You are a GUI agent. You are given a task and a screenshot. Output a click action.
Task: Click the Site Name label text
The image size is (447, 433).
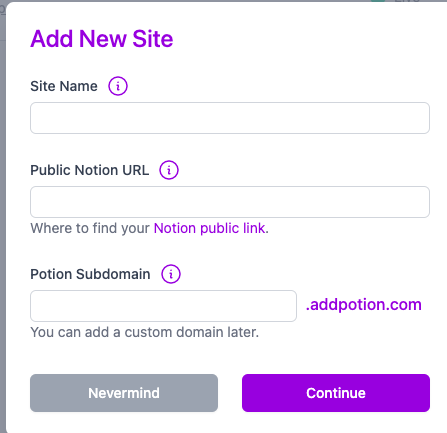click(x=64, y=86)
